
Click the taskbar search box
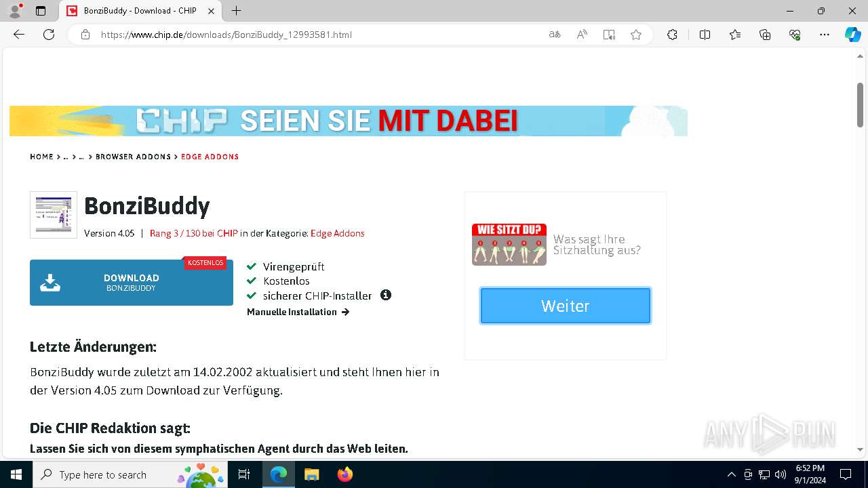(131, 474)
